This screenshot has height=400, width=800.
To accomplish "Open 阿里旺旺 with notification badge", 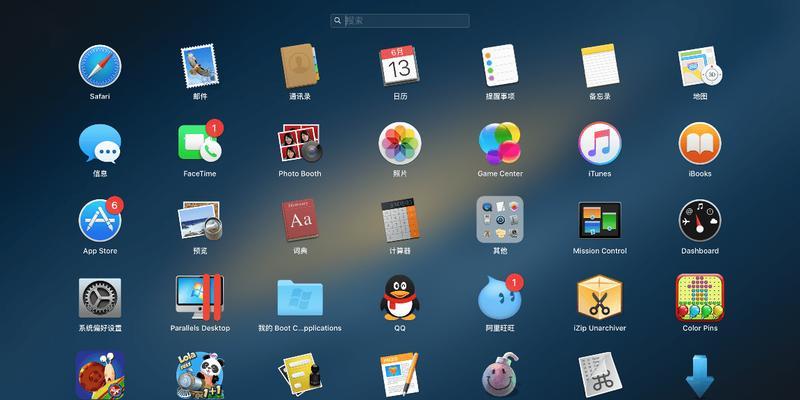I will (501, 297).
